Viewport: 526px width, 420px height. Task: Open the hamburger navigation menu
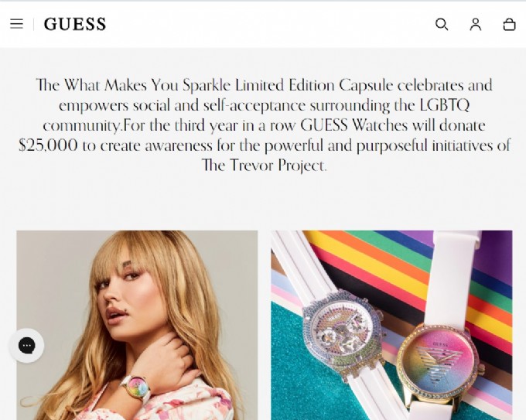tap(16, 24)
